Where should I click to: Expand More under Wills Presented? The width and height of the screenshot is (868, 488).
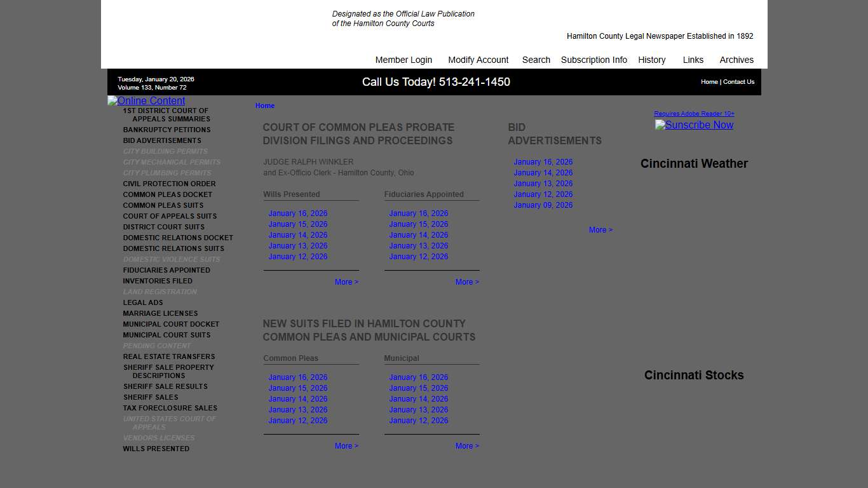(x=346, y=282)
